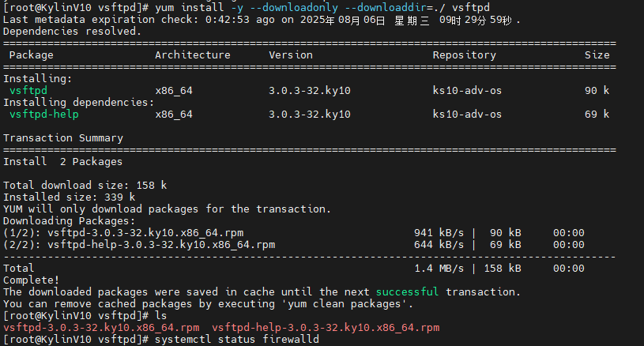Click the Architecture column header
Image resolution: width=644 pixels, height=346 pixels.
pyautogui.click(x=193, y=55)
